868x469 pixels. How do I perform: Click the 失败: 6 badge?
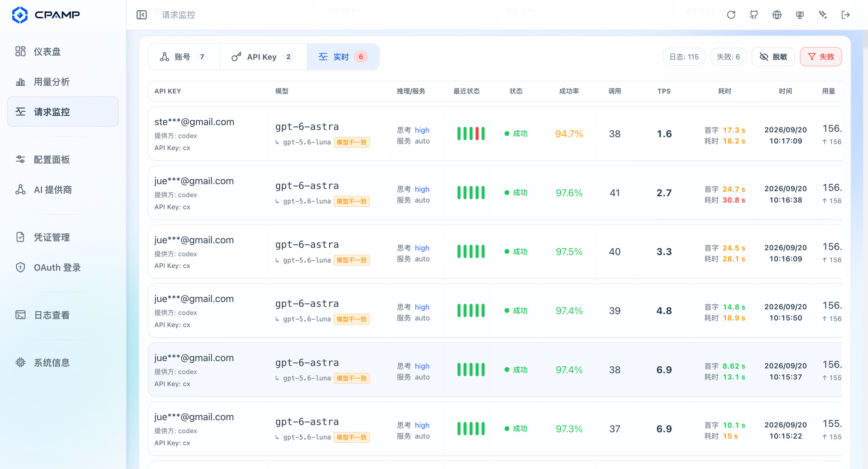coord(728,57)
